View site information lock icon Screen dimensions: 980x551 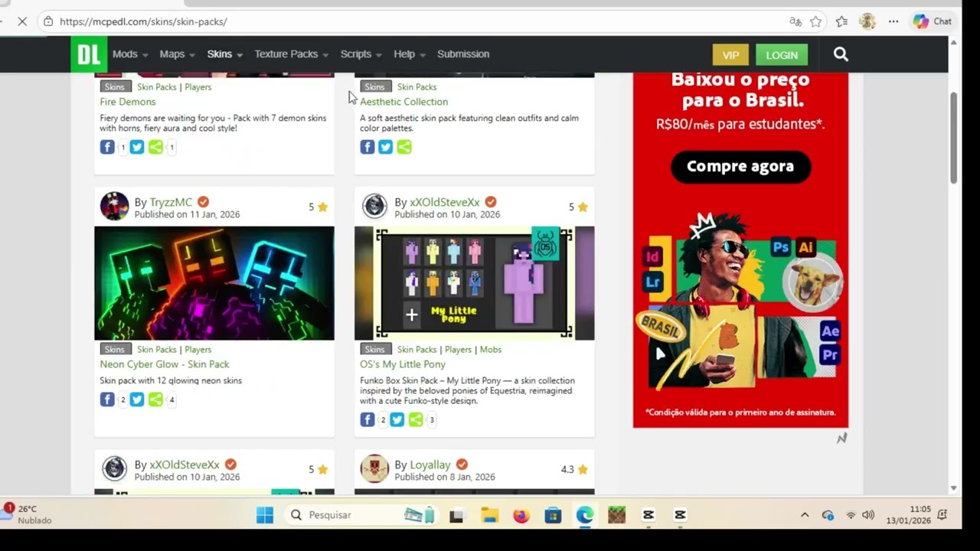point(47,21)
